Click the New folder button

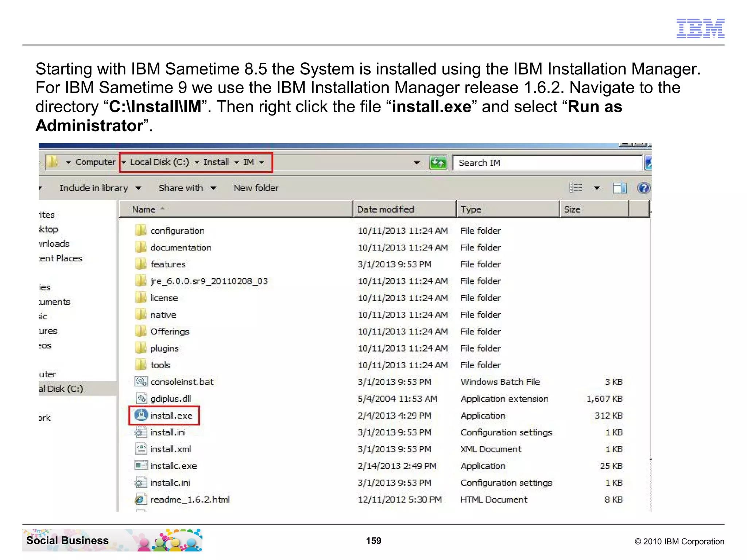point(256,188)
